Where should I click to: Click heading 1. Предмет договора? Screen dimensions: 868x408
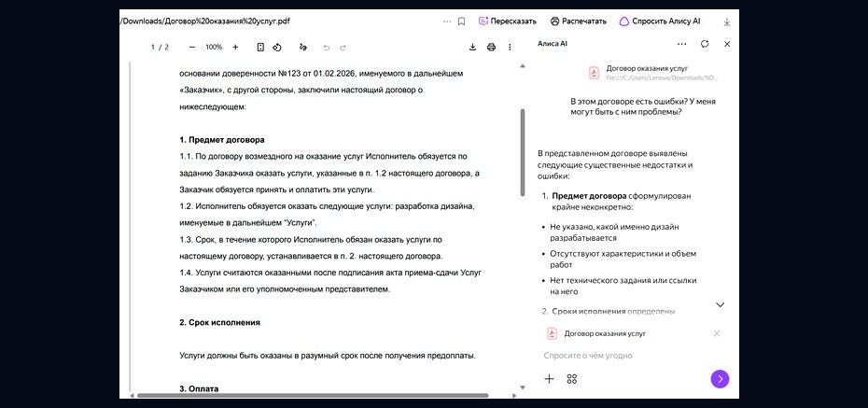222,139
